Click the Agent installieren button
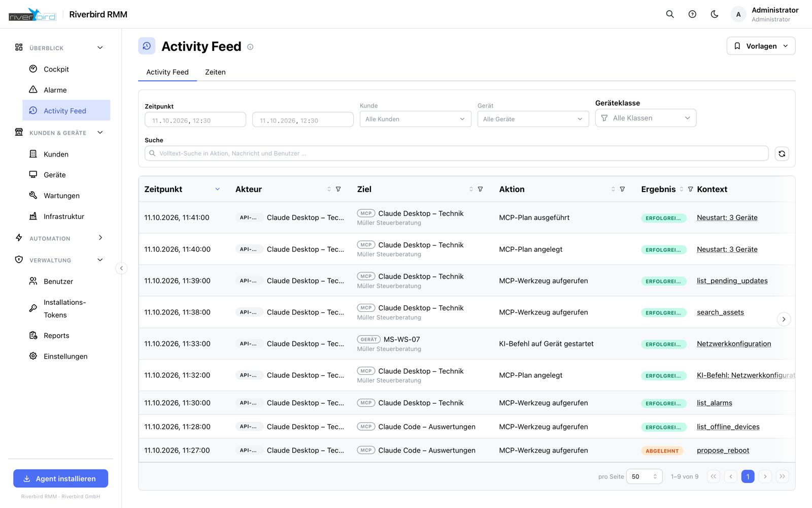Viewport: 812px width, 508px height. click(x=61, y=479)
